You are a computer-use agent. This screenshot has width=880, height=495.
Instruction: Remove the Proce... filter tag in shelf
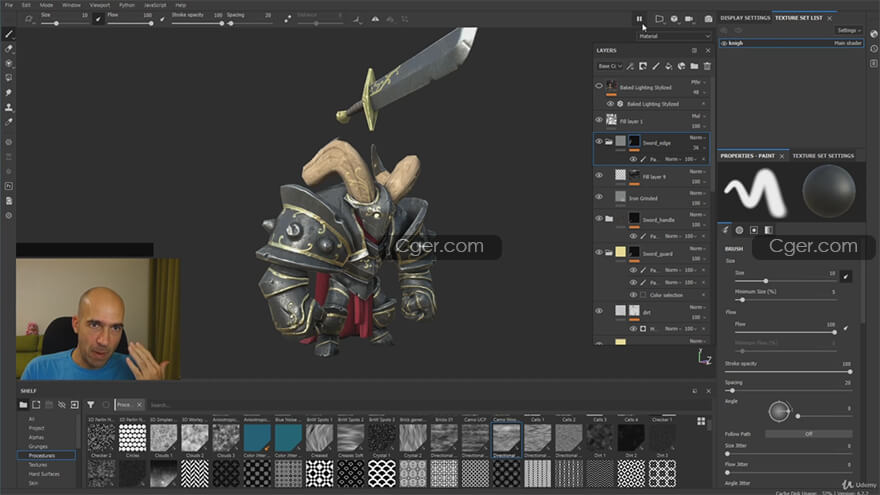140,405
